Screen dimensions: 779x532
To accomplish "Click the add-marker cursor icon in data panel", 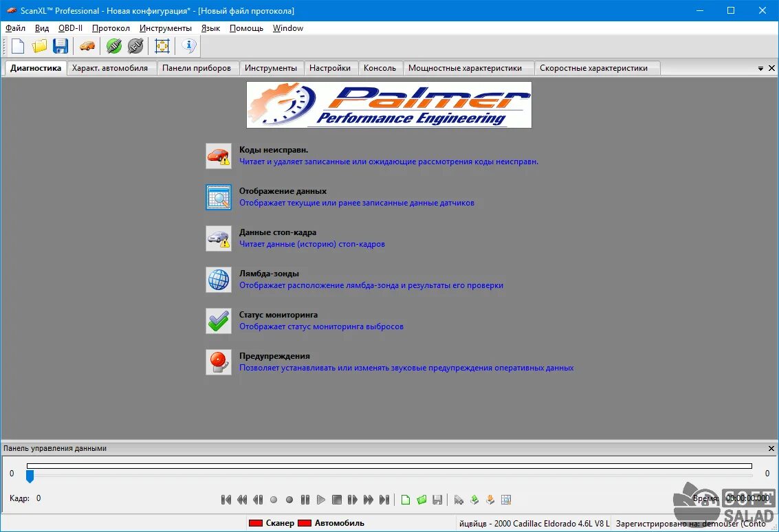I will click(x=459, y=500).
